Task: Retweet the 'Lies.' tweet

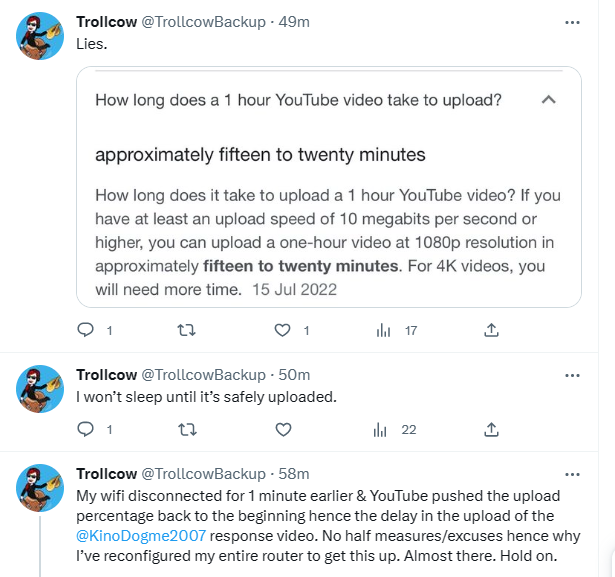Action: pyautogui.click(x=185, y=329)
